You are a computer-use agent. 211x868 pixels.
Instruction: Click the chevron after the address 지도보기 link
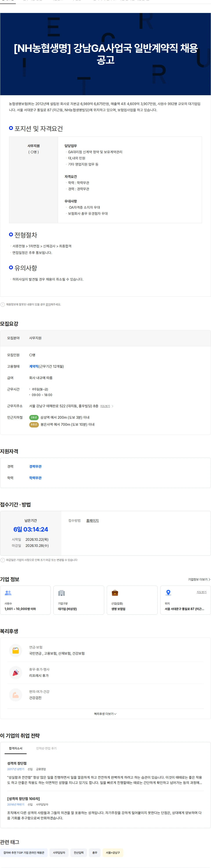click(x=112, y=406)
